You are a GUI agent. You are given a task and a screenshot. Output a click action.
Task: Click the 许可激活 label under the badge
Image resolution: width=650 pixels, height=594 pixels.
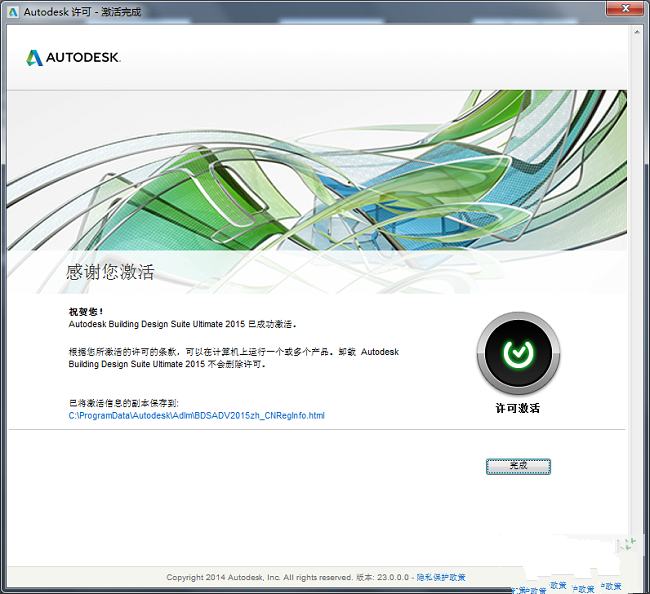click(518, 408)
